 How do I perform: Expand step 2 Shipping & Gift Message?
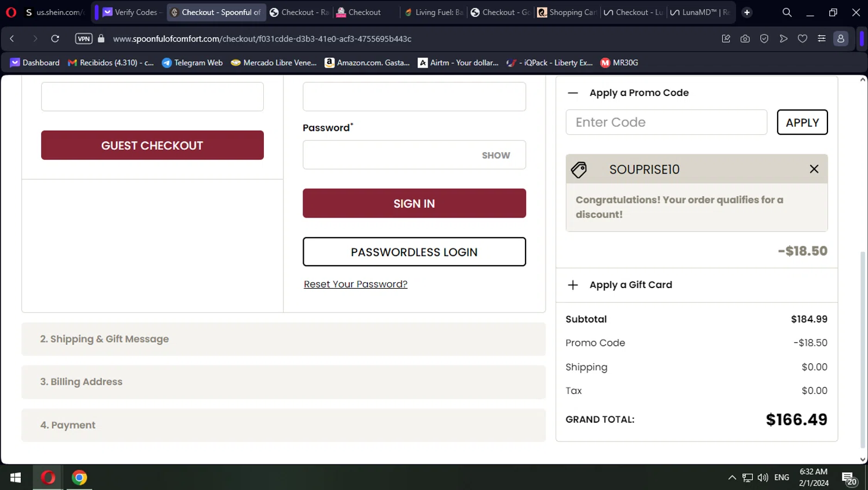284,339
